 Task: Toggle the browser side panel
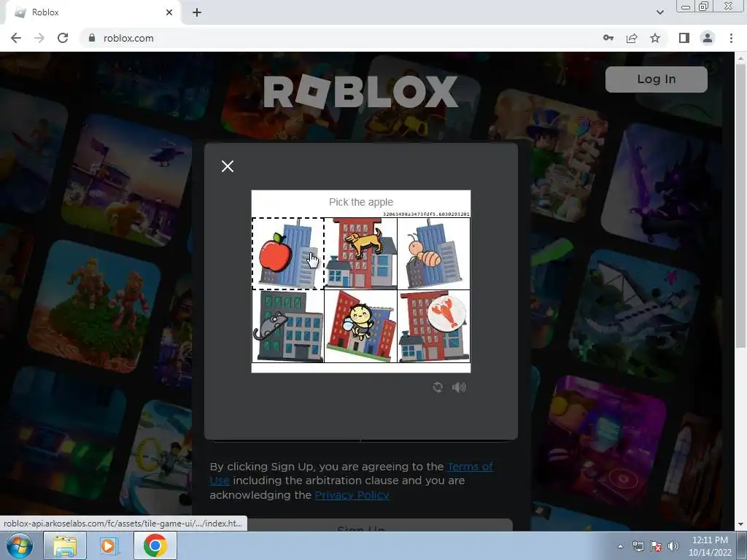coord(684,38)
